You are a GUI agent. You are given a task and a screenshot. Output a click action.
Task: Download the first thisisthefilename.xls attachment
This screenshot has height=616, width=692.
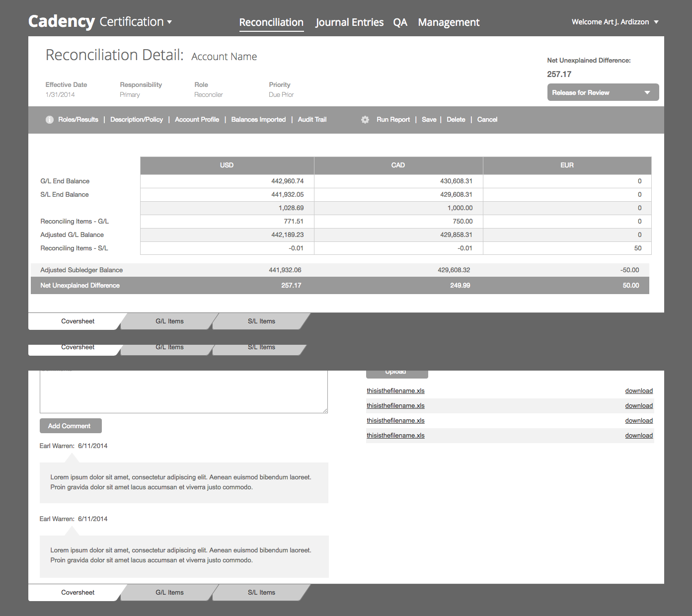(638, 390)
